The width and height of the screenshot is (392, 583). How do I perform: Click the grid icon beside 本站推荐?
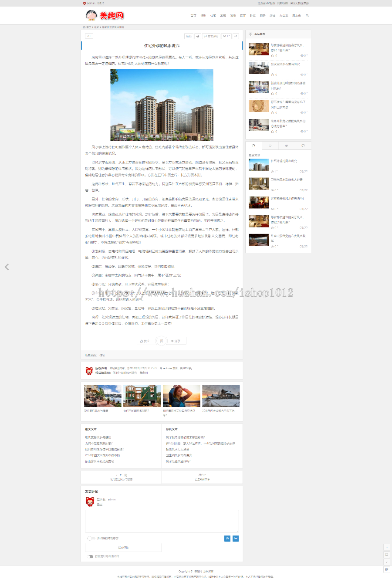[x=250, y=34]
